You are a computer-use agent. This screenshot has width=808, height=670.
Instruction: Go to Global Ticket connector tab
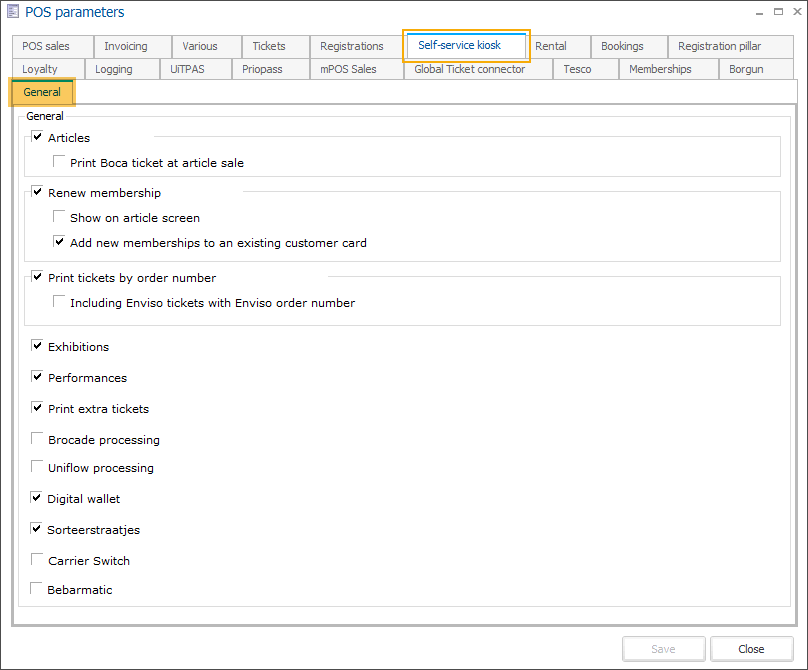(469, 69)
